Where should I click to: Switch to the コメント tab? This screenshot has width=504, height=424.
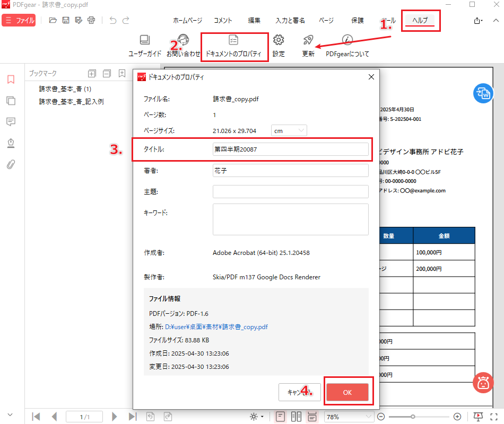pyautogui.click(x=223, y=21)
